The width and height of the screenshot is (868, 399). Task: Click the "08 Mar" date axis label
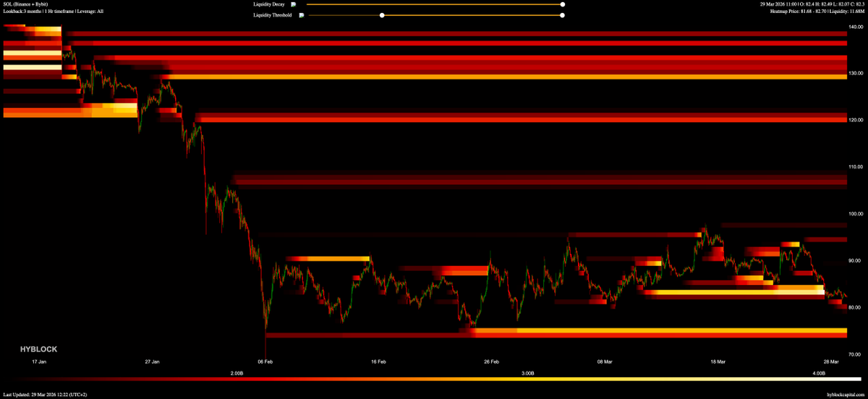point(605,361)
